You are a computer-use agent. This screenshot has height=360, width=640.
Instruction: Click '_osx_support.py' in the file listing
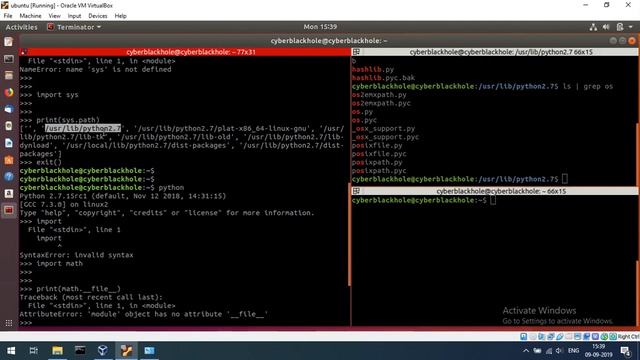tap(383, 129)
